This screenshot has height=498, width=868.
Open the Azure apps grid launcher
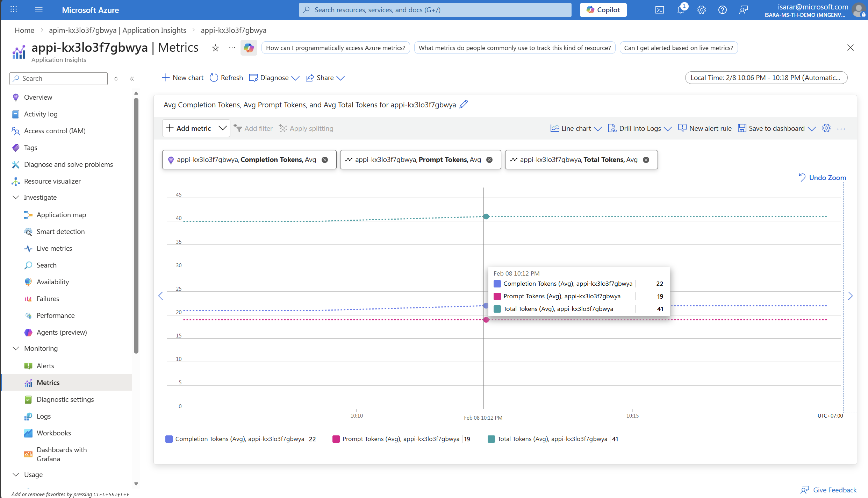tap(14, 10)
